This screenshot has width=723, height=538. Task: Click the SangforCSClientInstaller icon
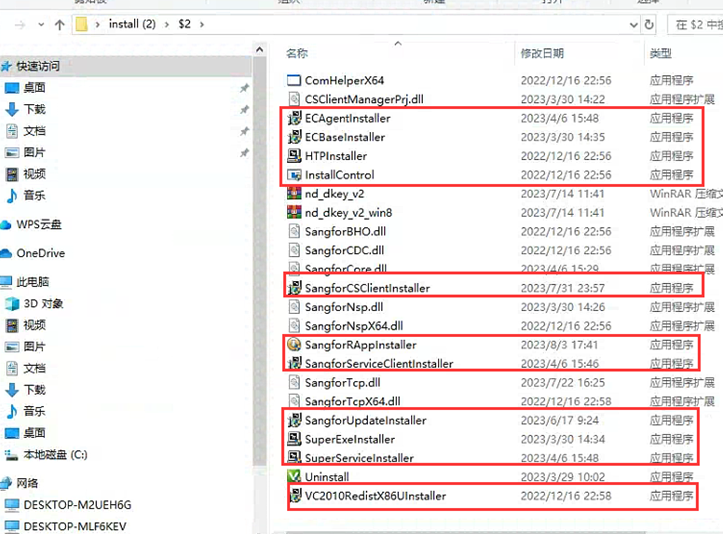click(294, 288)
